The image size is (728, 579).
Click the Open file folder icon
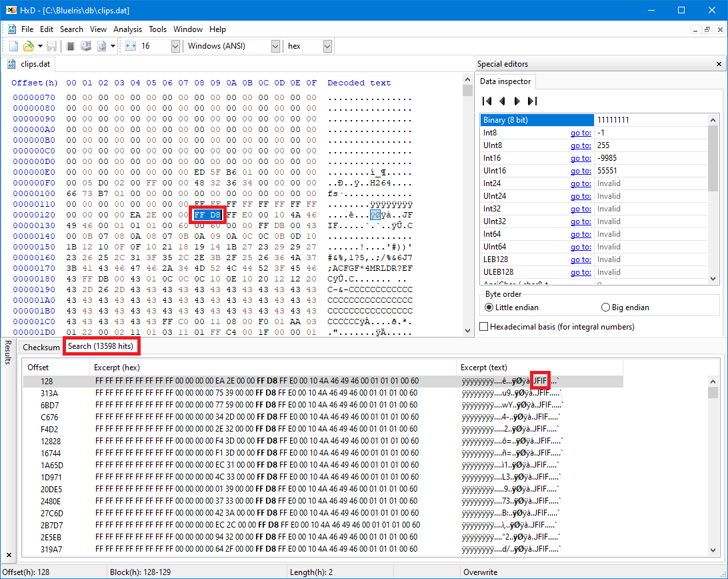(29, 46)
